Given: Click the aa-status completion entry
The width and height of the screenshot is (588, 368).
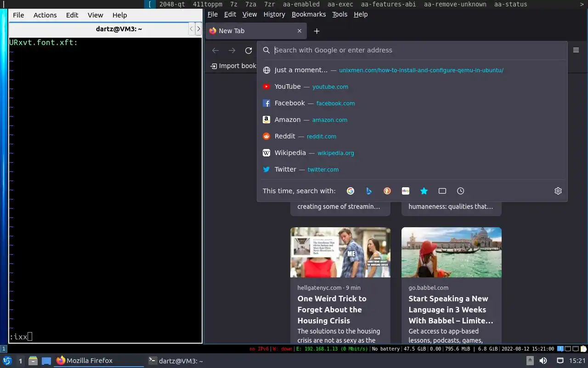Looking at the screenshot, I should [510, 4].
